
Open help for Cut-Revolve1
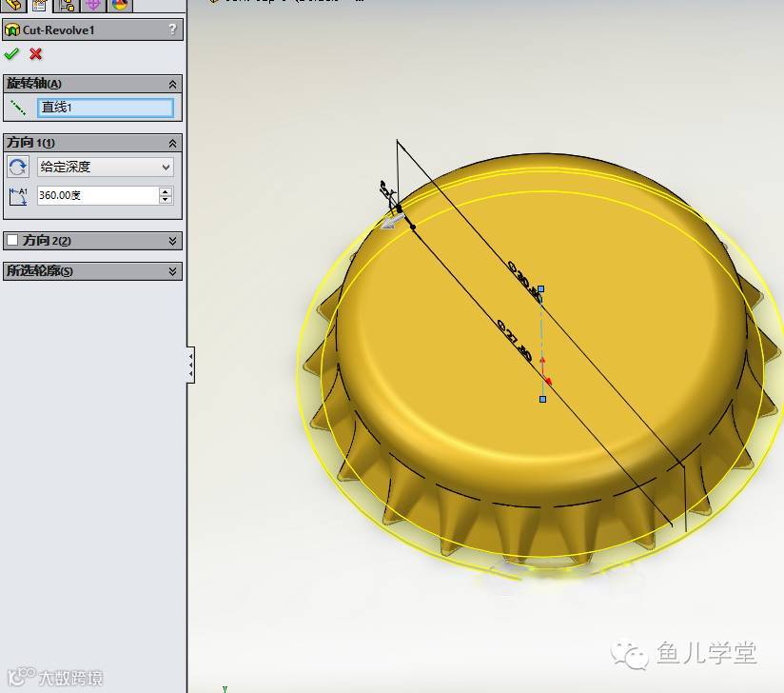[172, 29]
